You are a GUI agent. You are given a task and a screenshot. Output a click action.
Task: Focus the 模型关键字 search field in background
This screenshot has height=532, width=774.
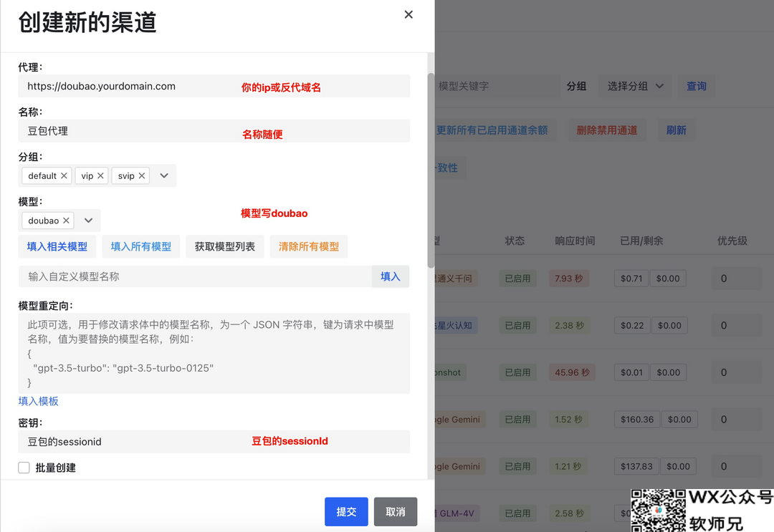click(497, 87)
